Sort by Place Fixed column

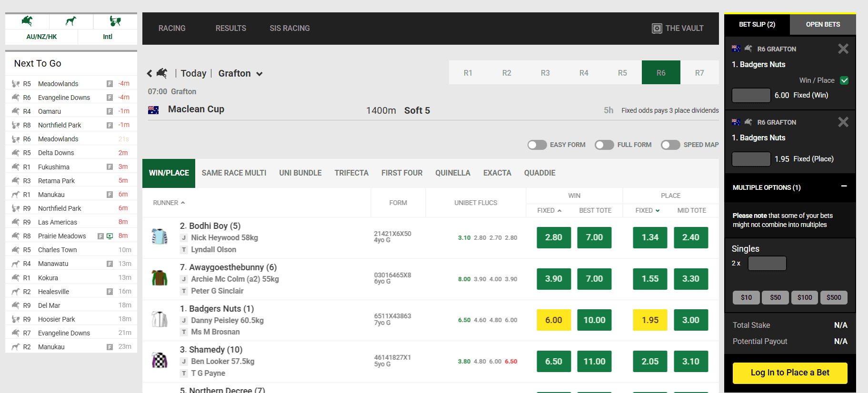[648, 210]
